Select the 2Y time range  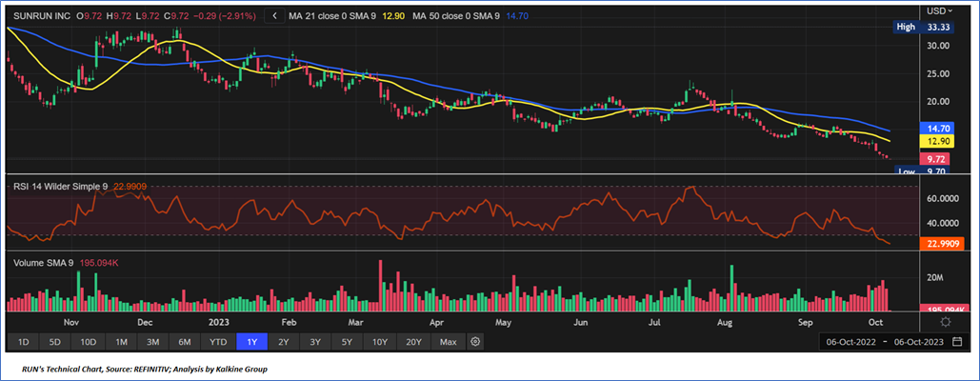click(284, 342)
